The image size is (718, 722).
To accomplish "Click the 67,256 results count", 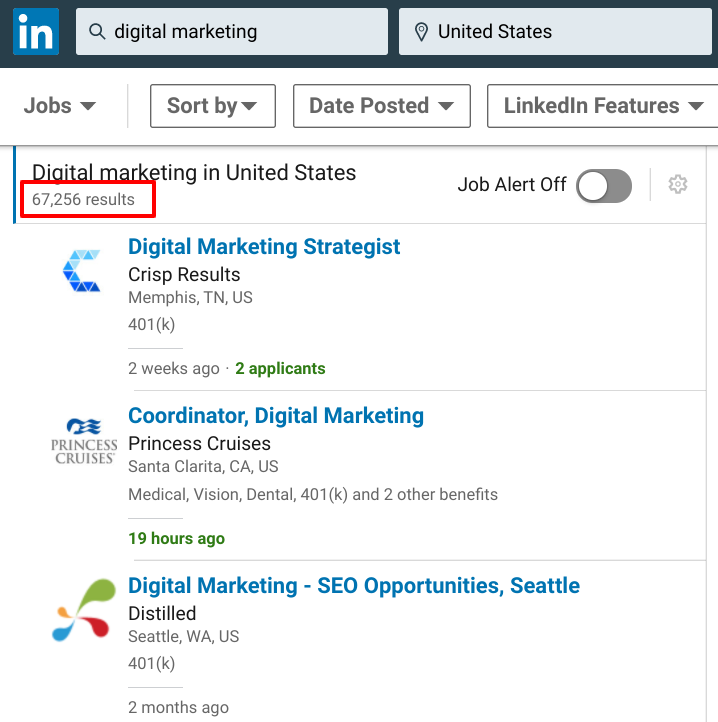I will pos(83,200).
